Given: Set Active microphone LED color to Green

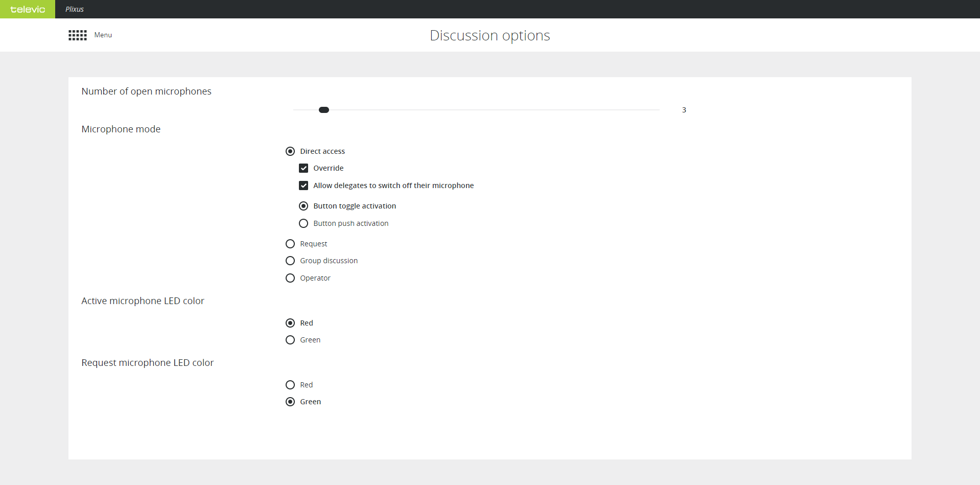Looking at the screenshot, I should tap(290, 340).
